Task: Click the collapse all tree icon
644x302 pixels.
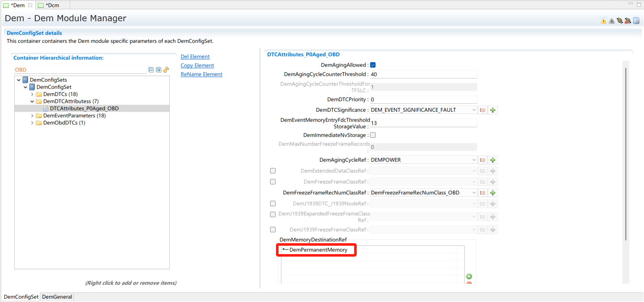Action: (x=151, y=70)
